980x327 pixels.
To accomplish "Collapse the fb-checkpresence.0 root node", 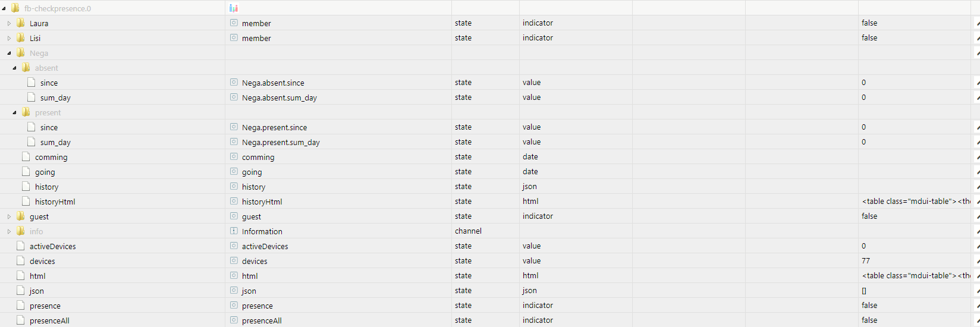I will click(4, 8).
